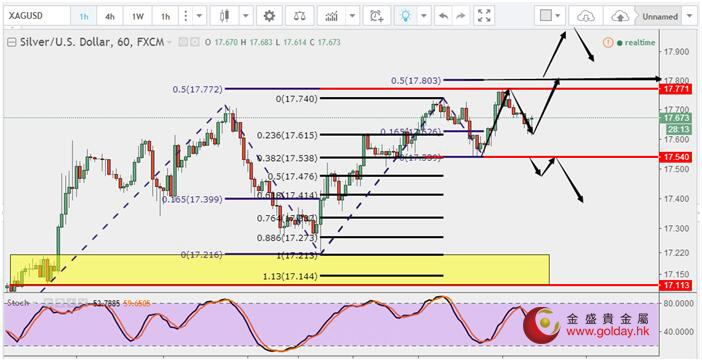Image resolution: width=702 pixels, height=360 pixels.
Task: Switch to the 1W timeframe
Action: (138, 17)
